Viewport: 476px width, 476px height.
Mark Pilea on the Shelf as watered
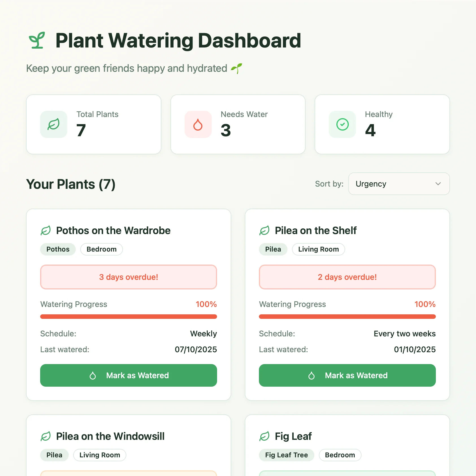point(347,375)
